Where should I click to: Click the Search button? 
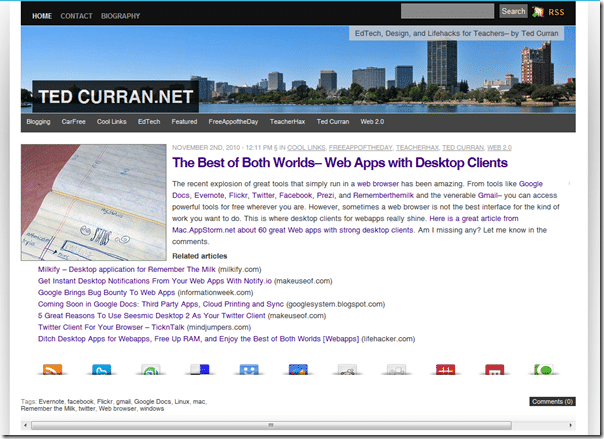coord(513,11)
